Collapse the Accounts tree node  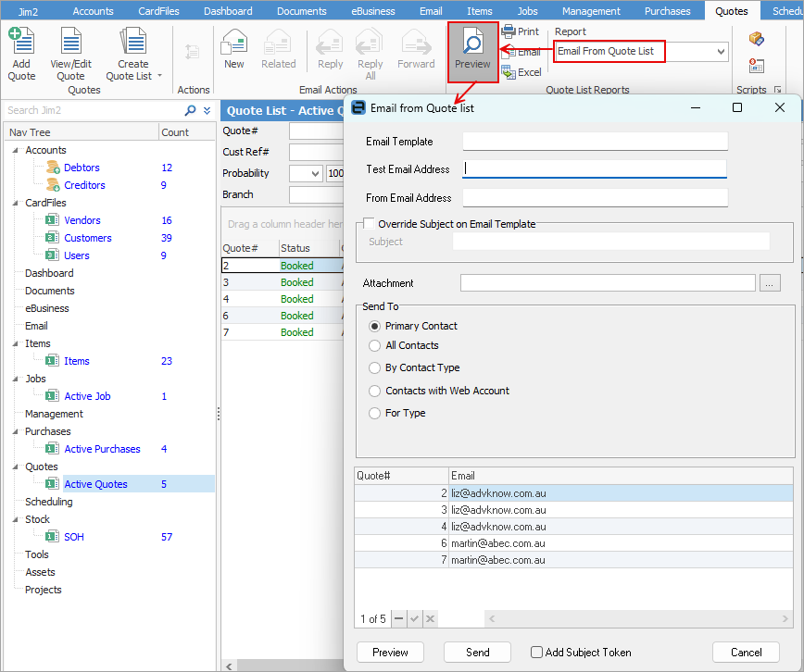(16, 150)
